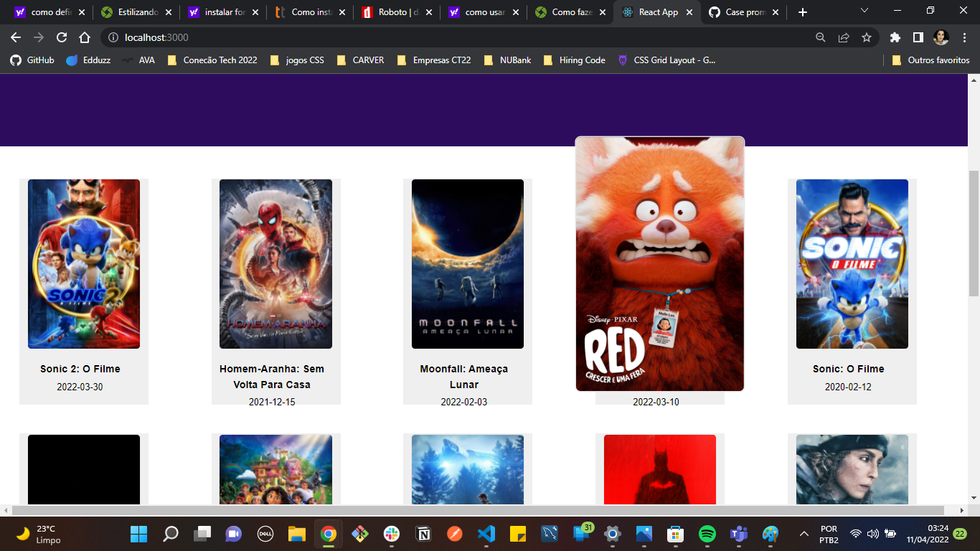Click the title "Moonfall: Ameaça Lunar"

coord(464,377)
